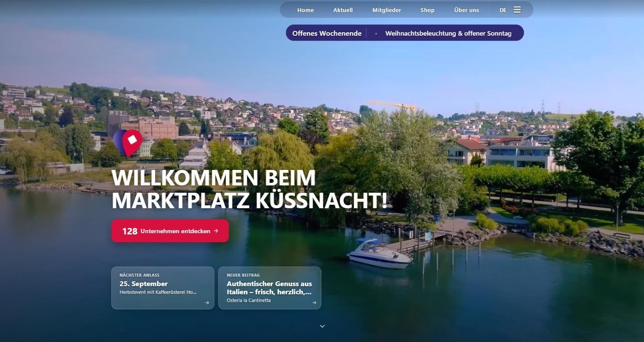This screenshot has height=342, width=644.
Task: Navigate to Über uns
Action: (x=466, y=10)
